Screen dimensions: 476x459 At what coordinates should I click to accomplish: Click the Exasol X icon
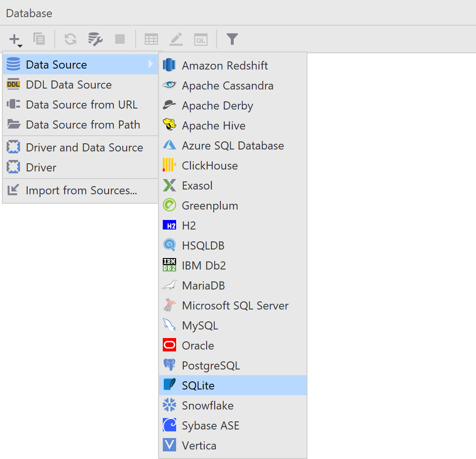coord(169,185)
